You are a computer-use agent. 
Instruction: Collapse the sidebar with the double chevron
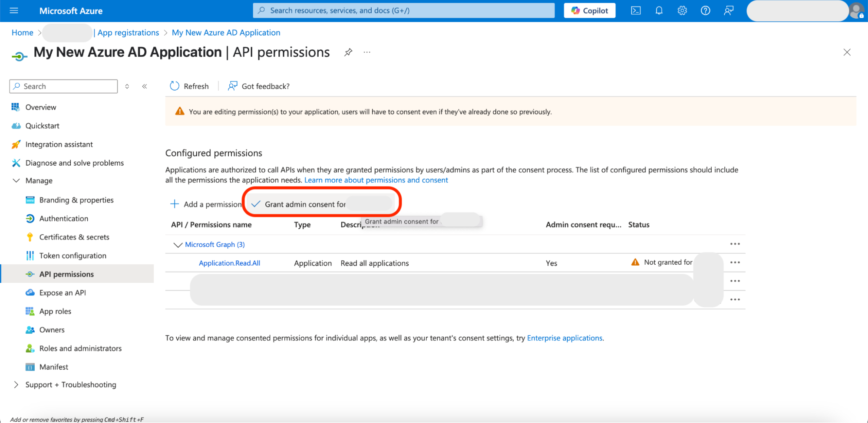point(145,86)
